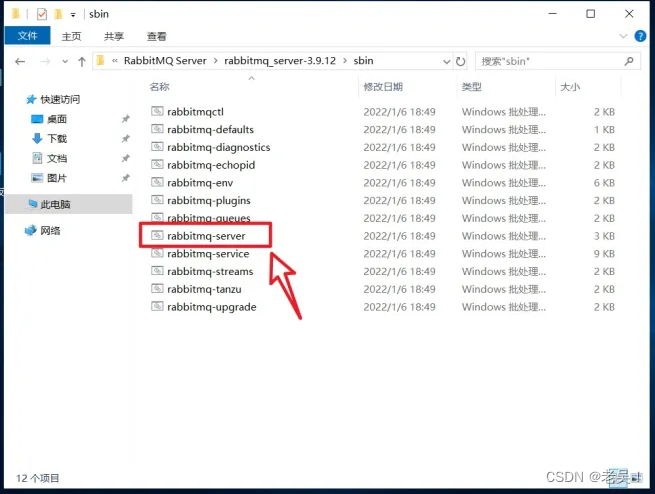The image size is (655, 494).
Task: Click the rabbitmq-env 6 KB size cell
Action: (604, 183)
